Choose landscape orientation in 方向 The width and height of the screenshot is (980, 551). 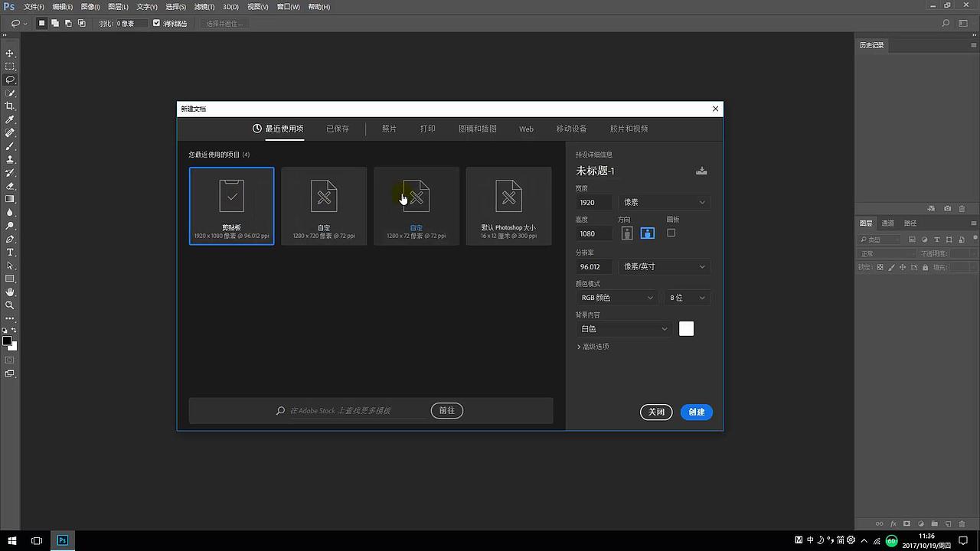(x=648, y=233)
